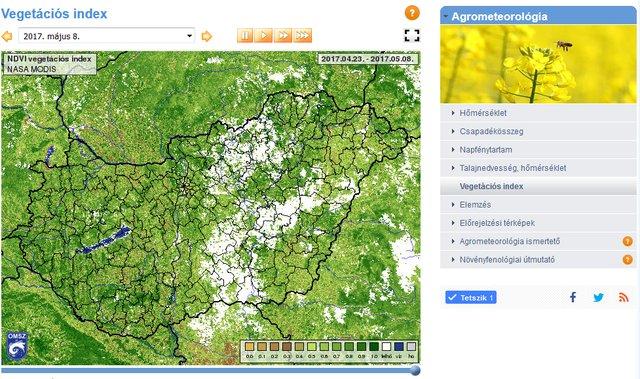Viewport: 640px width, 379px height.
Task: Click the timeline slider handle below map
Action: 415,370
